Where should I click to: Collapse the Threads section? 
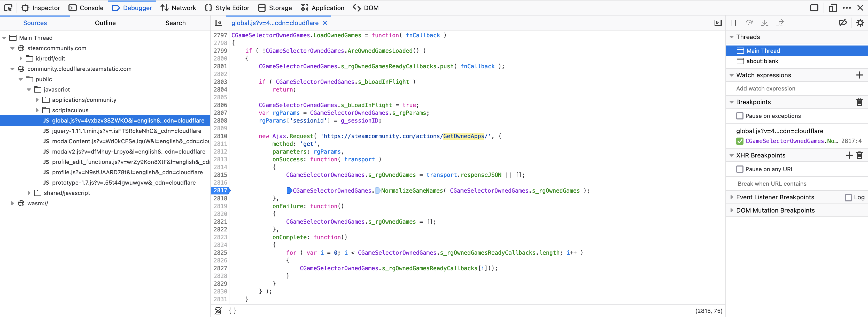coord(732,37)
